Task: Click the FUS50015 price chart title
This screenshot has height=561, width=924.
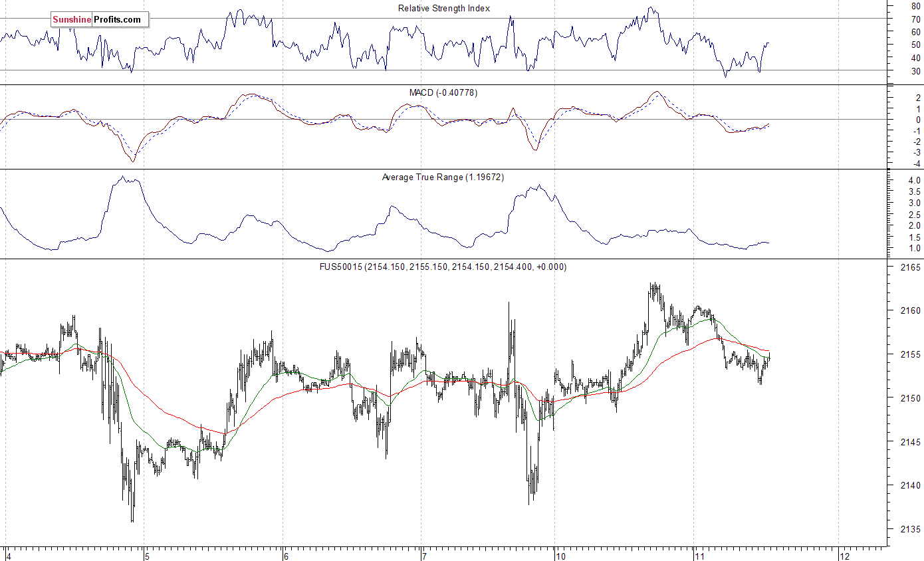Action: click(443, 267)
